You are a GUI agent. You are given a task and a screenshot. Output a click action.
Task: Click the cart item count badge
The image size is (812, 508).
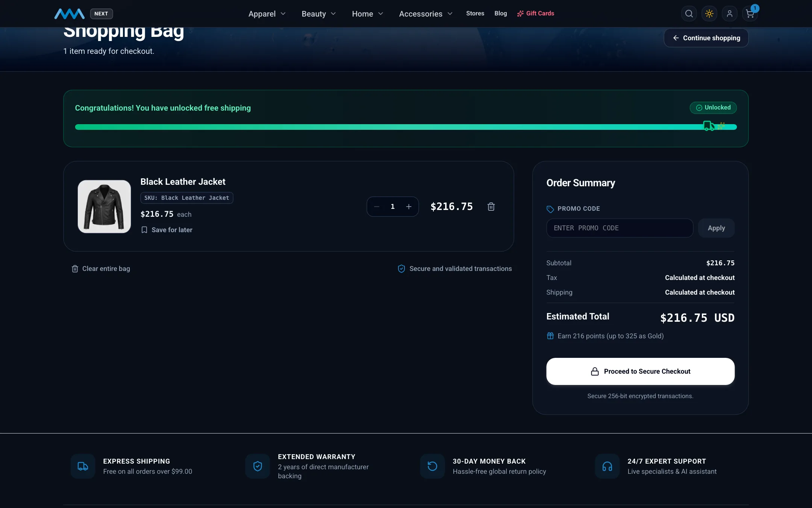click(755, 8)
